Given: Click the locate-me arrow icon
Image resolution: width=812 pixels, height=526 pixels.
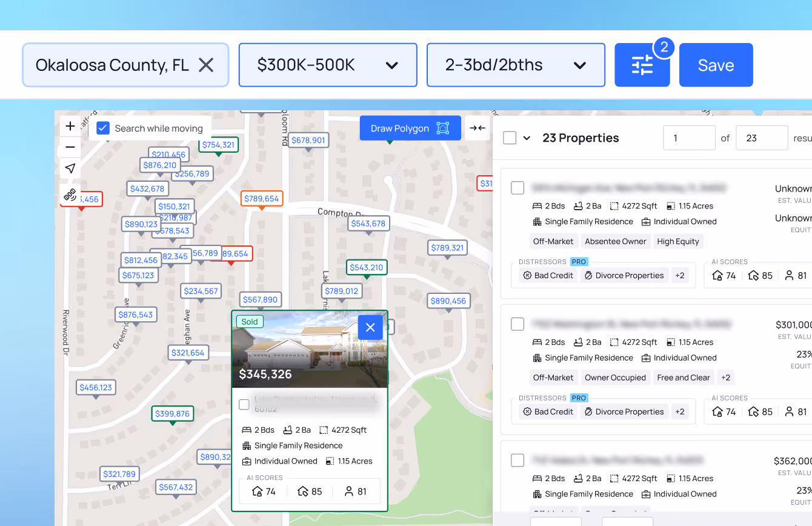Looking at the screenshot, I should [x=70, y=168].
